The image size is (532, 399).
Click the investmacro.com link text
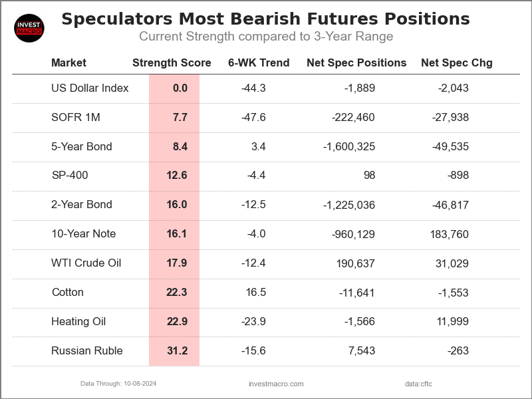pos(275,384)
